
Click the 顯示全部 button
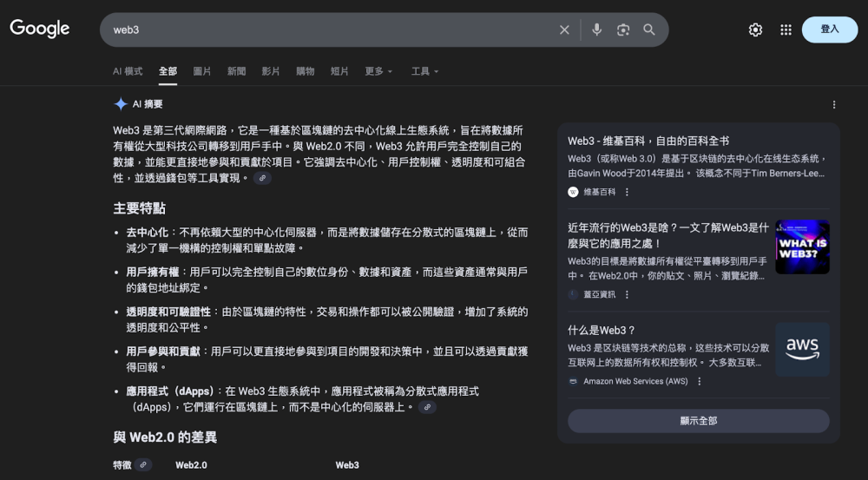pos(699,421)
